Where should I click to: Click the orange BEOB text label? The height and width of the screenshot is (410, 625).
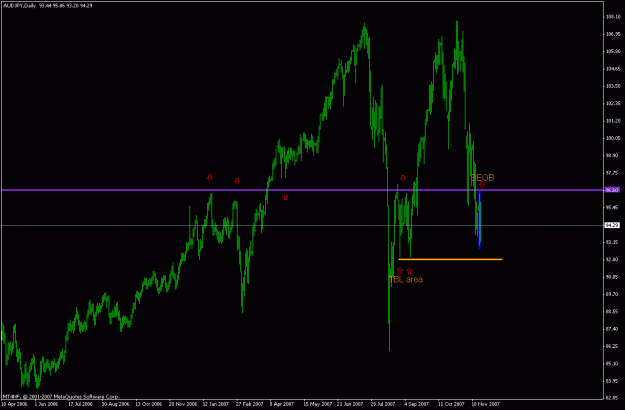coord(482,178)
